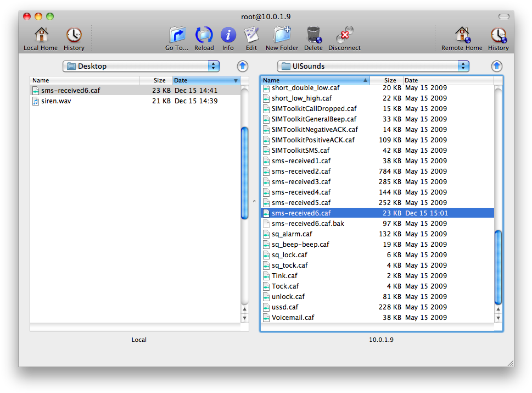Disconnect from the server using toolbar icon
Screen dimensions: 532x393
[344, 33]
